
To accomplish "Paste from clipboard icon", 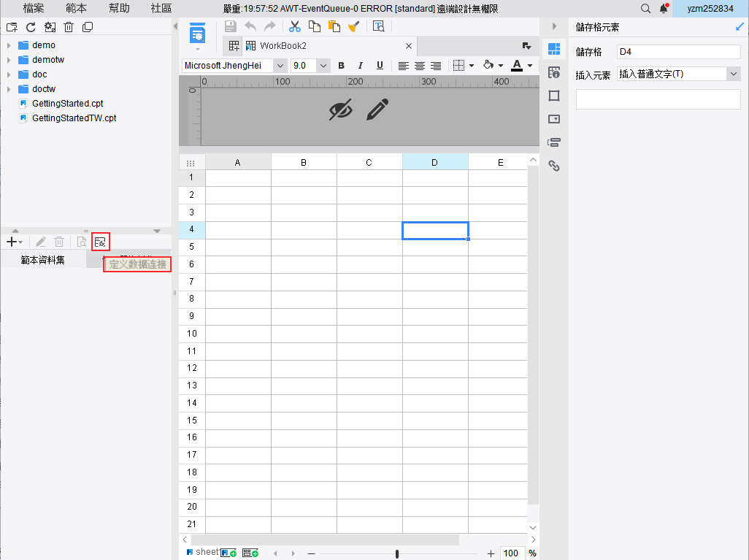I will [334, 27].
